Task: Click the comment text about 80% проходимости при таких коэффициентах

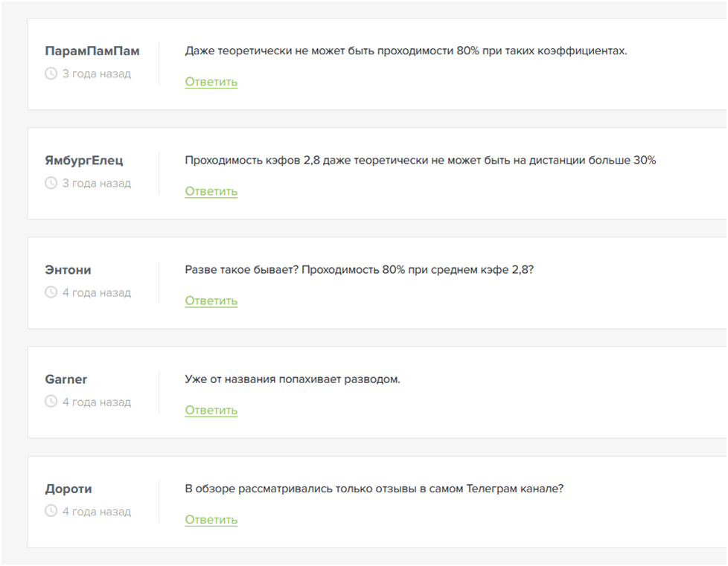Action: pos(406,51)
